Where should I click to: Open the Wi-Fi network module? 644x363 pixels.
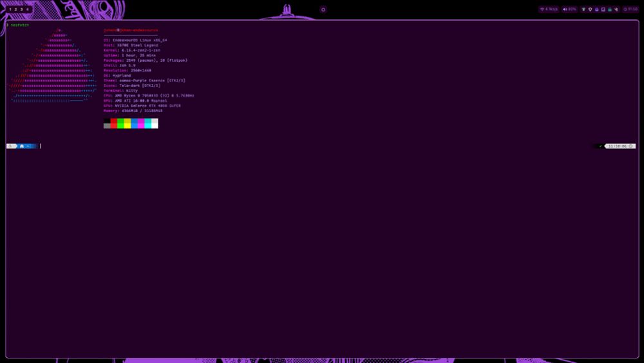pos(549,9)
